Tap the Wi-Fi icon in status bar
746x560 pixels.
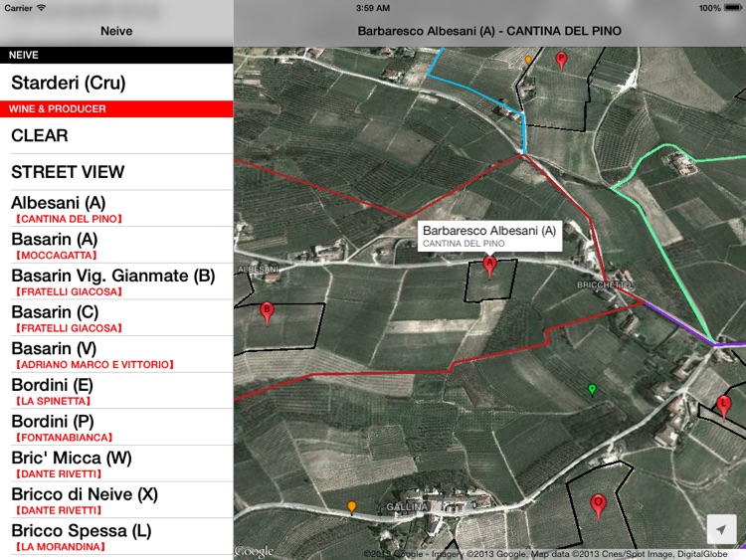click(x=42, y=8)
